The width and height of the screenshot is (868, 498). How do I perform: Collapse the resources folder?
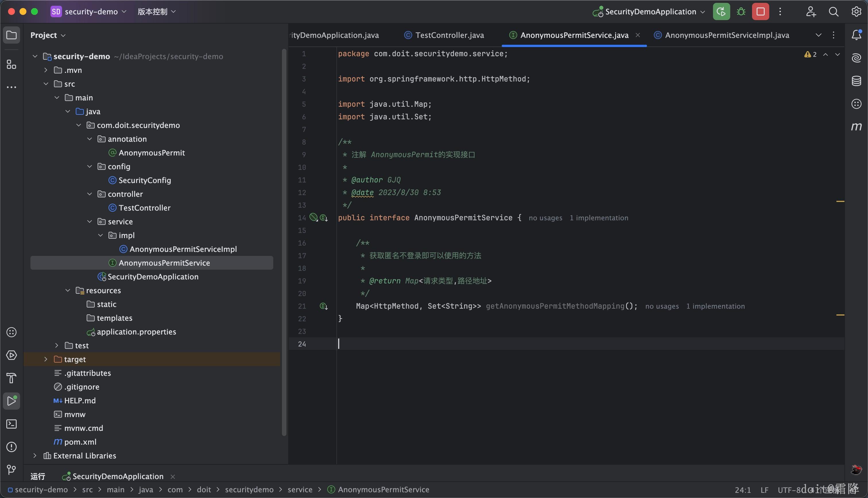click(68, 290)
